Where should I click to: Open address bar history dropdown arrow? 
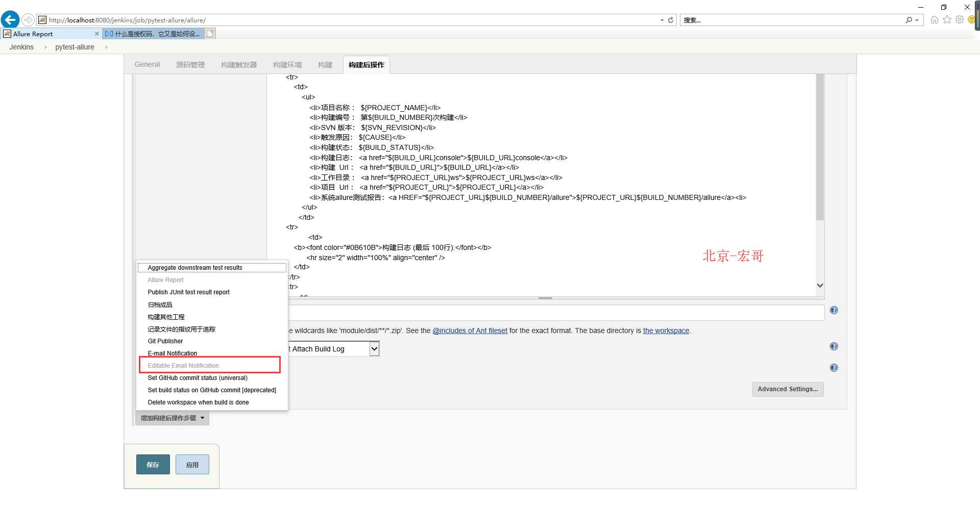[x=662, y=20]
